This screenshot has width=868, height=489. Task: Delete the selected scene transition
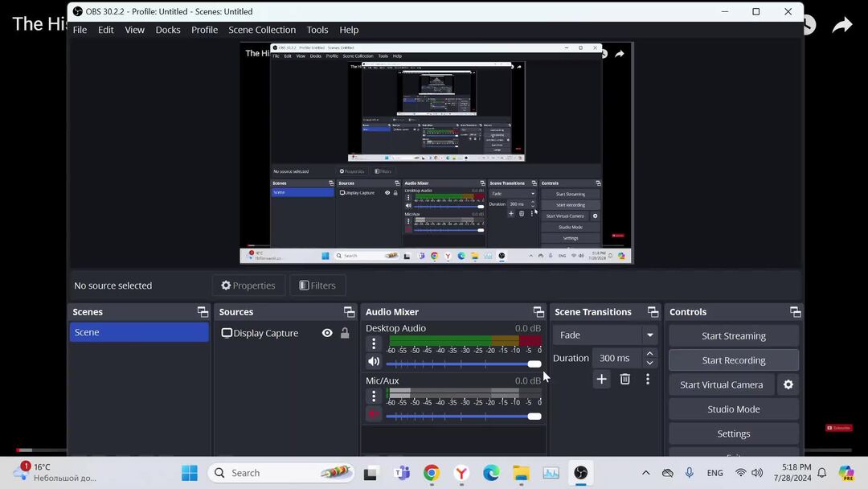tap(625, 380)
